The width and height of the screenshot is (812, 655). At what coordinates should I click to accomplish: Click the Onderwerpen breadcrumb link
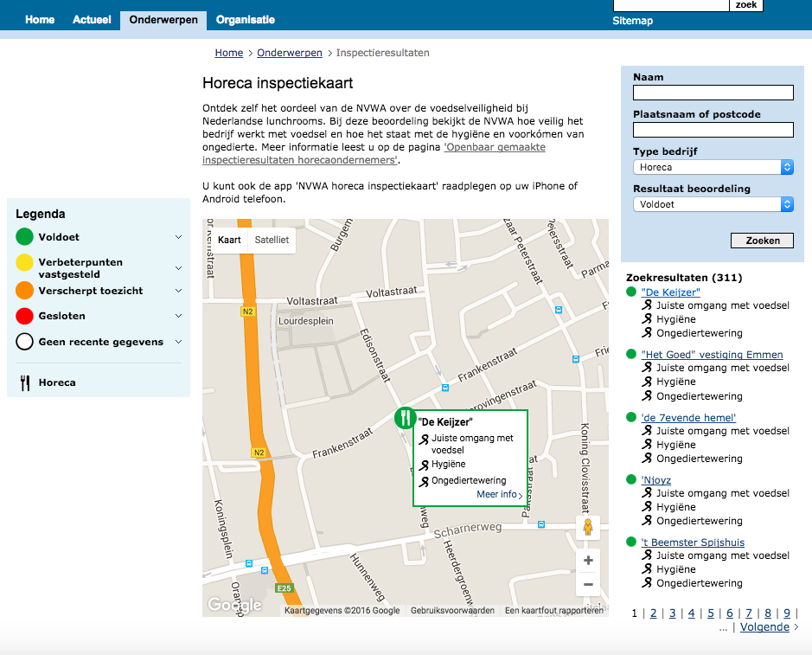290,53
